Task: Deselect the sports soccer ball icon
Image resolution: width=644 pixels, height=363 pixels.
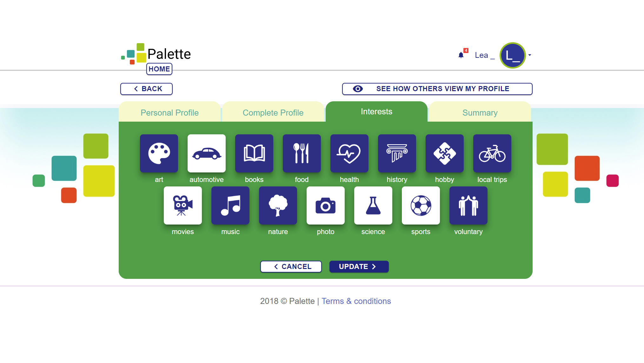Action: [421, 205]
